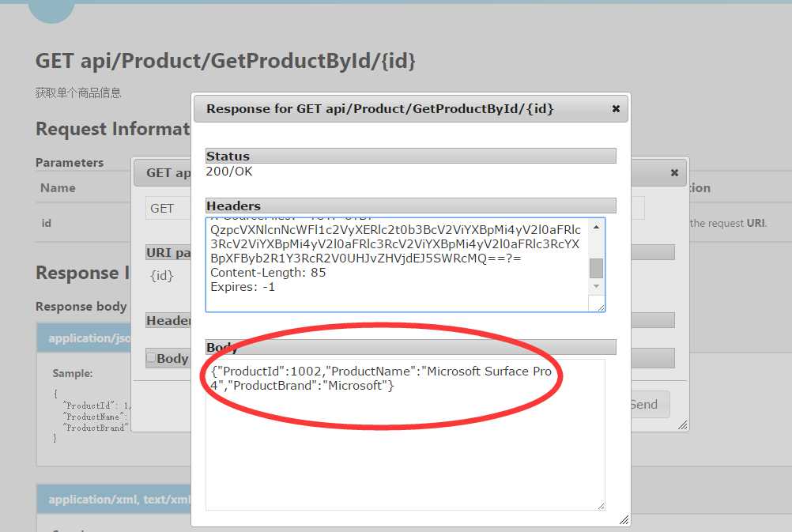Screen dimensions: 792x532
Task: Click the response dialog title bar text
Action: (x=380, y=108)
